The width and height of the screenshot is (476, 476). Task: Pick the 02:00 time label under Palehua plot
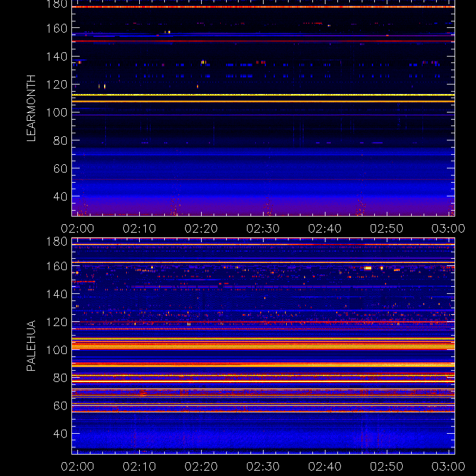[77, 466]
